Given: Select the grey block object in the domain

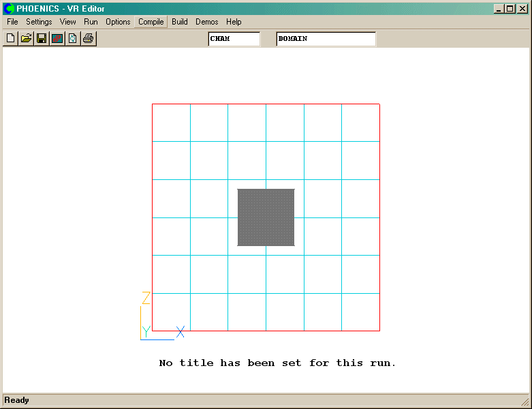Looking at the screenshot, I should tap(266, 217).
